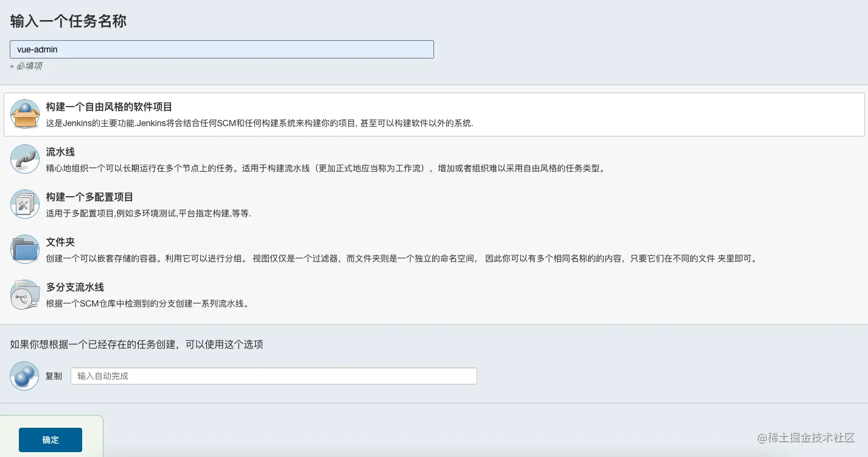Screen dimensions: 868x457
Task: Click the multi-configuration project (多配置项目) icon
Action: tap(25, 204)
